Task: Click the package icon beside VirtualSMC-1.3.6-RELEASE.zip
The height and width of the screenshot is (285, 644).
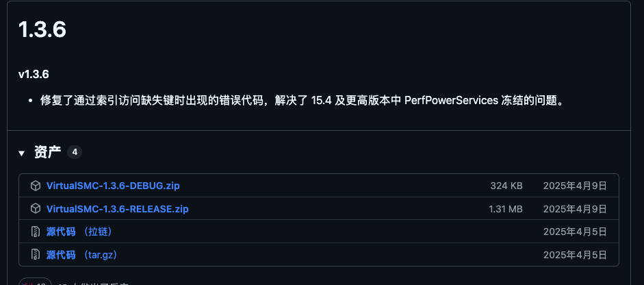Action: (x=36, y=208)
